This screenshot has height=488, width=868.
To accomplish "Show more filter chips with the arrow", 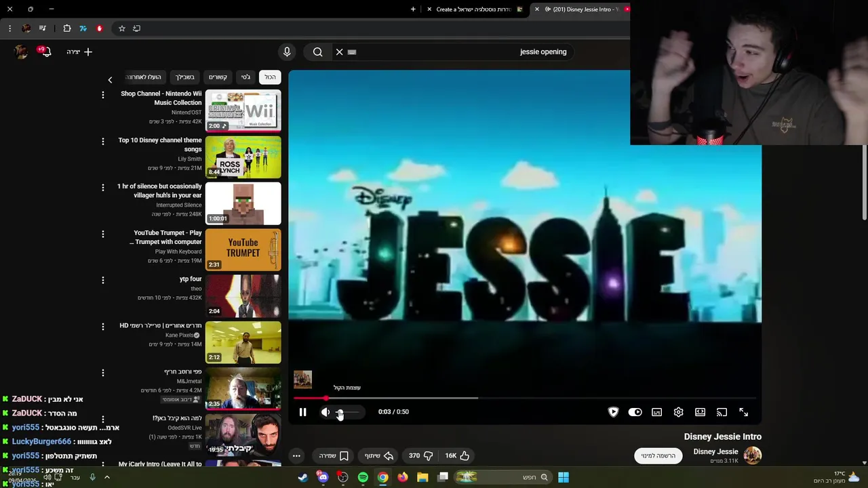I will [x=110, y=80].
